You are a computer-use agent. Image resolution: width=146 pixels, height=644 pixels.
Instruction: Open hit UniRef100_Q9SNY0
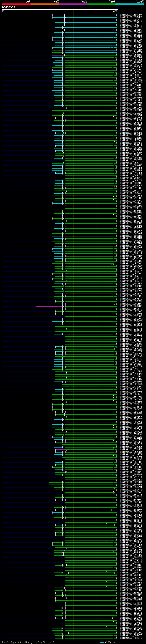(131, 20)
